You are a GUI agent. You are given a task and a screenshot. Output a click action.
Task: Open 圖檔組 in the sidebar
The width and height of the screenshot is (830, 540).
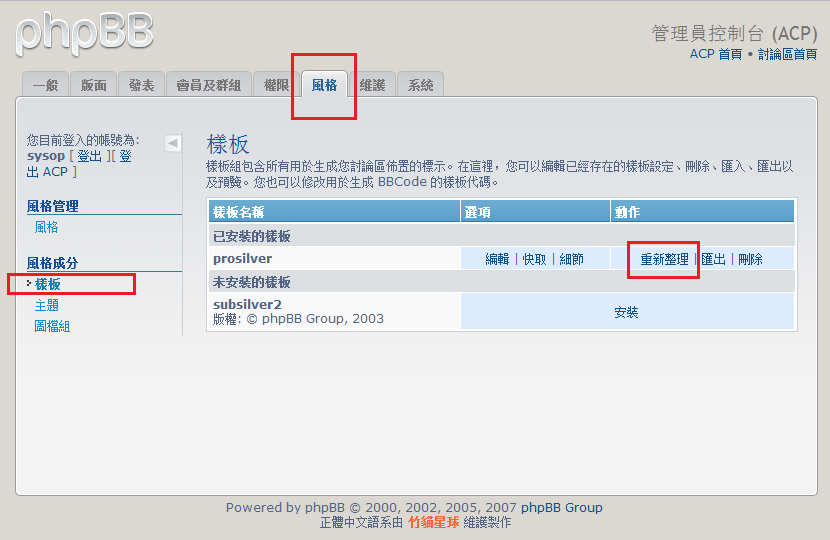[52, 326]
